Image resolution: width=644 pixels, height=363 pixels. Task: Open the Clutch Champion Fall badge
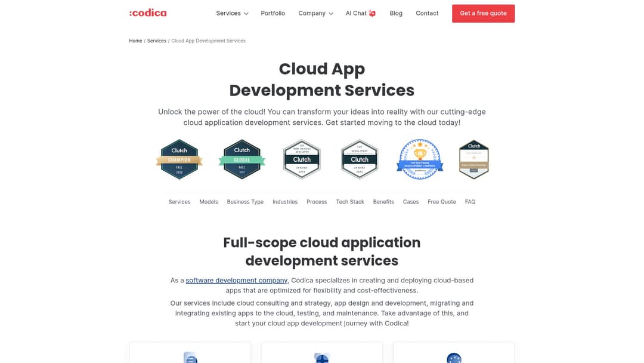coord(179,159)
